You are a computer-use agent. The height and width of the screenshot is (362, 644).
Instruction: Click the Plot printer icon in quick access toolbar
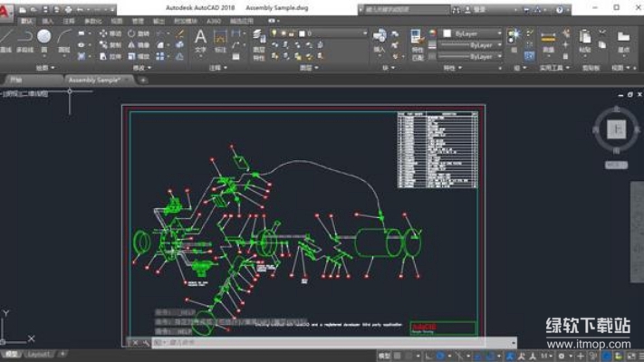(x=68, y=9)
